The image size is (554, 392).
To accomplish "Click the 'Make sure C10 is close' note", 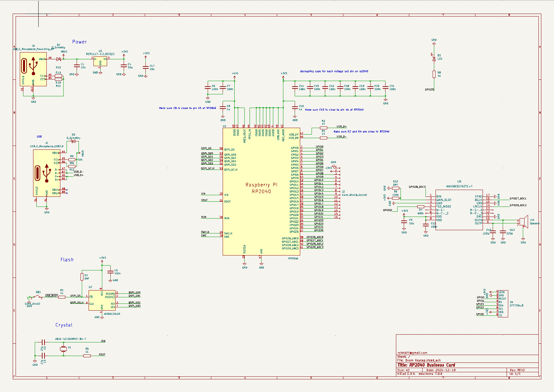I will [x=334, y=110].
